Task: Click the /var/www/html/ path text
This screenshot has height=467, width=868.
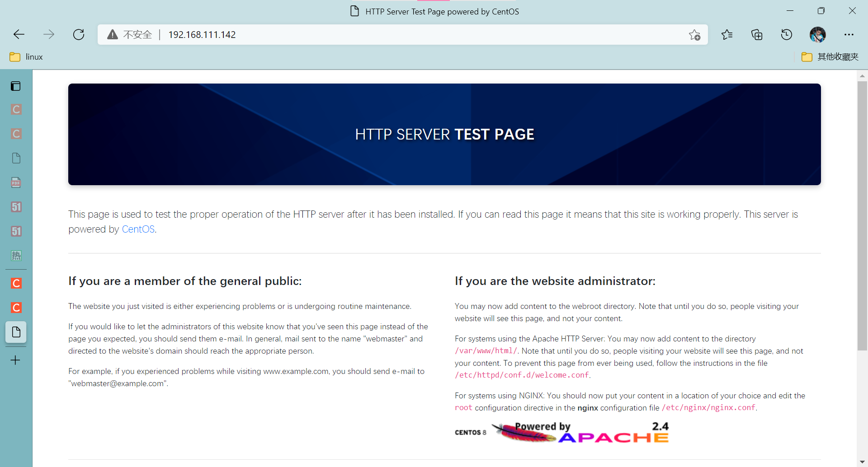Action: 486,351
